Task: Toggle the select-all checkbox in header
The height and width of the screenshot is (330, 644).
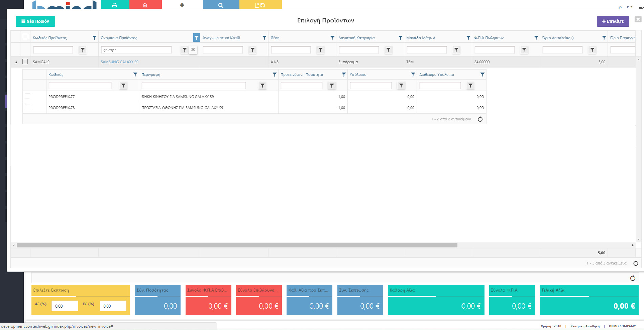Action: tap(25, 36)
